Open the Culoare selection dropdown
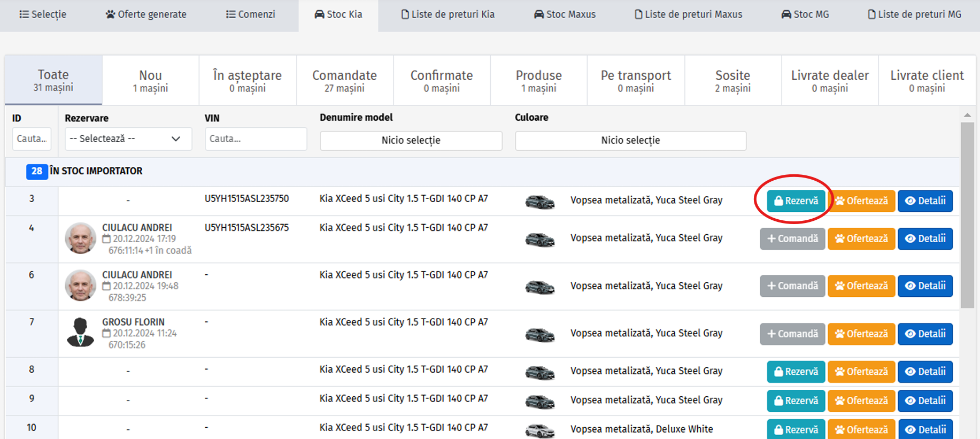This screenshot has width=980, height=439. [631, 141]
